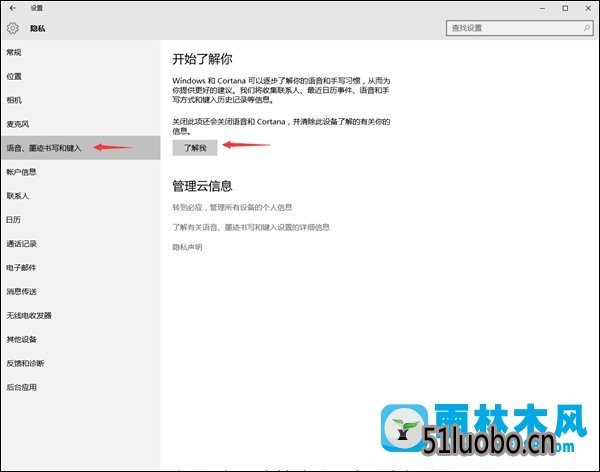Open 反馈和诊断 privacy page
The width and height of the screenshot is (600, 472).
[80, 363]
